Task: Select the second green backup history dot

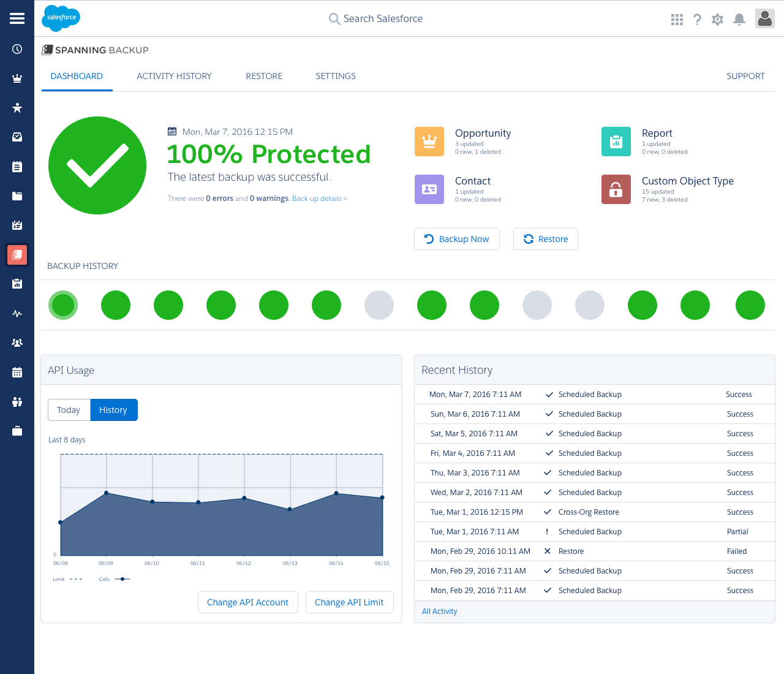Action: (116, 305)
